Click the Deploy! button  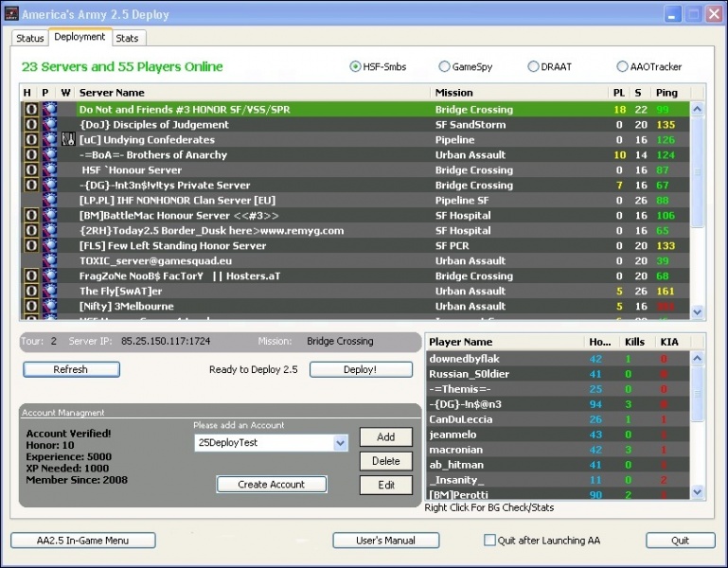click(x=361, y=370)
